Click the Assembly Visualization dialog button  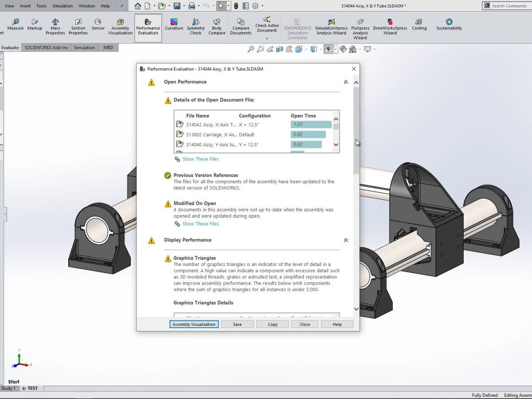tap(194, 324)
